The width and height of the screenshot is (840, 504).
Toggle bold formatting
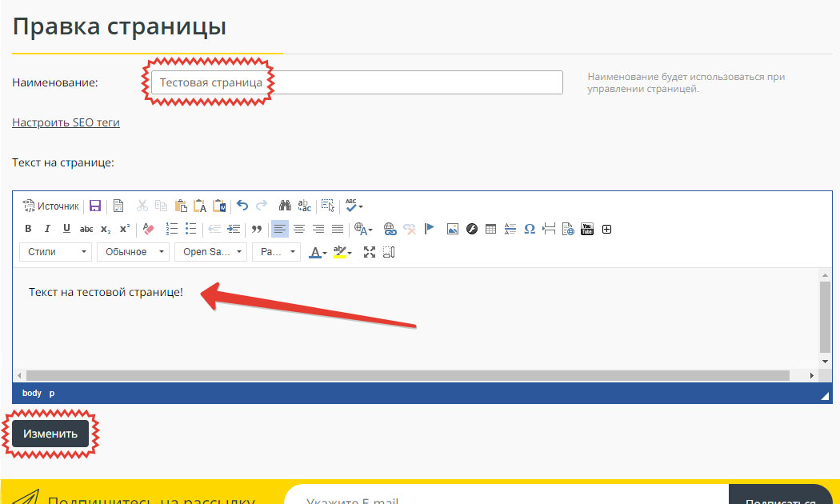28,230
